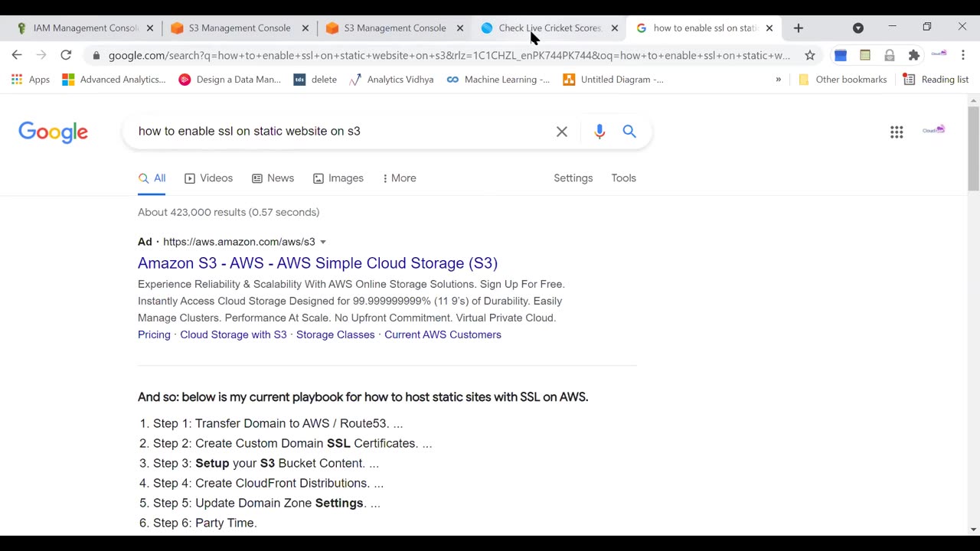Clear the Google search box

(562, 132)
